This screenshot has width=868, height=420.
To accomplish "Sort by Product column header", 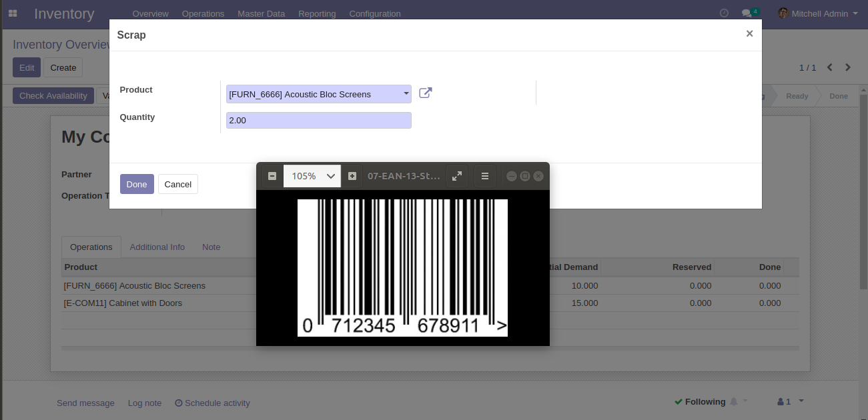I will [x=81, y=267].
